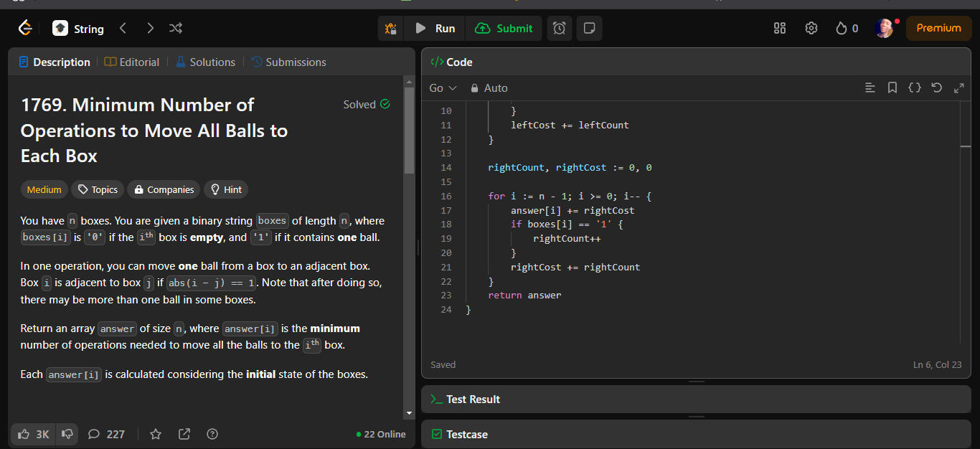Submit the solution

coord(504,29)
